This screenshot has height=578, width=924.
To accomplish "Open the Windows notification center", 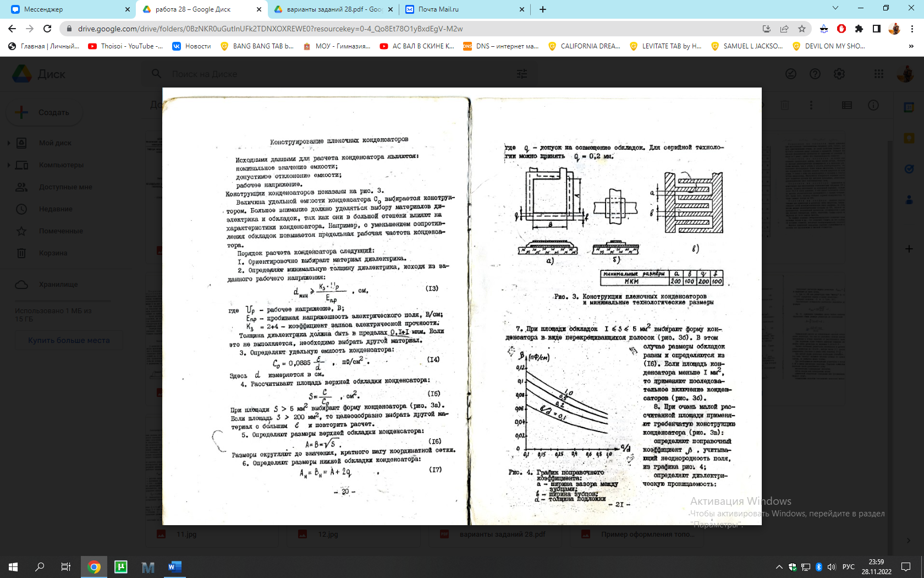I will coord(906,567).
